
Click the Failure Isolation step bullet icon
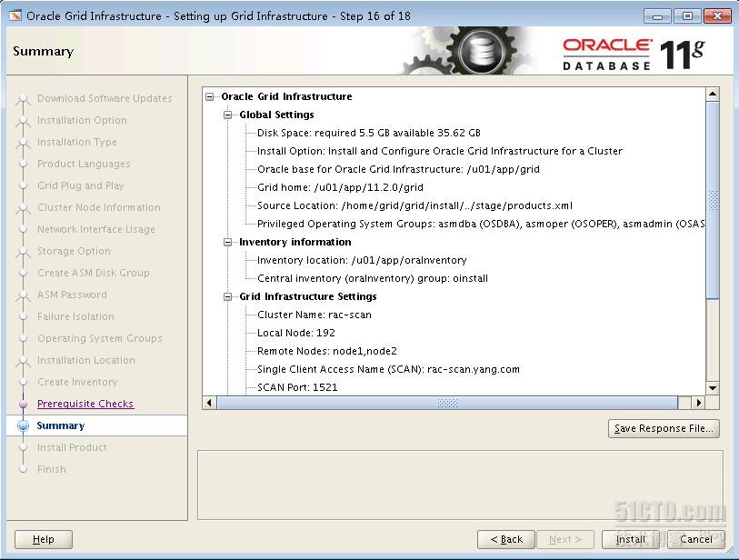[23, 316]
